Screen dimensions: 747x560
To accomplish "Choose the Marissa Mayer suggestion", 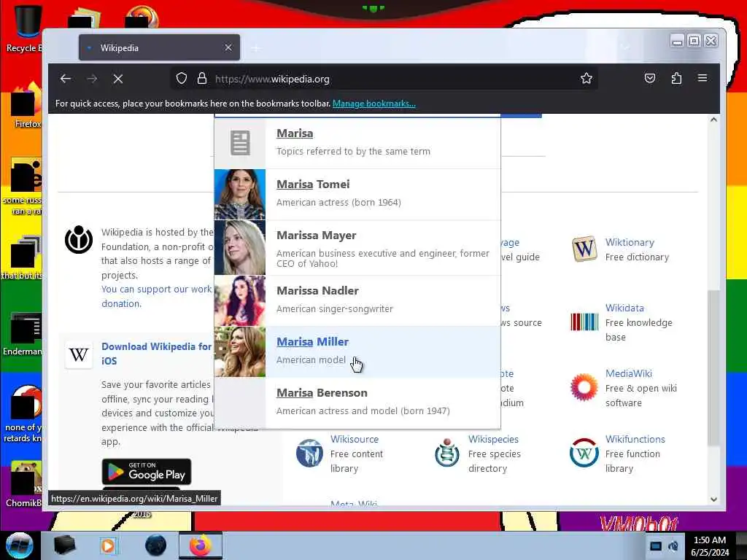I will 357,248.
